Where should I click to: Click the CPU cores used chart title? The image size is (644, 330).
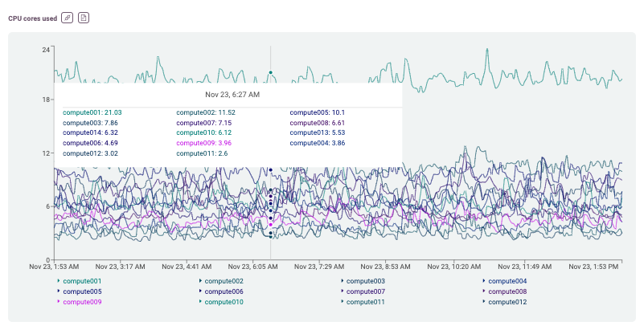[32, 18]
